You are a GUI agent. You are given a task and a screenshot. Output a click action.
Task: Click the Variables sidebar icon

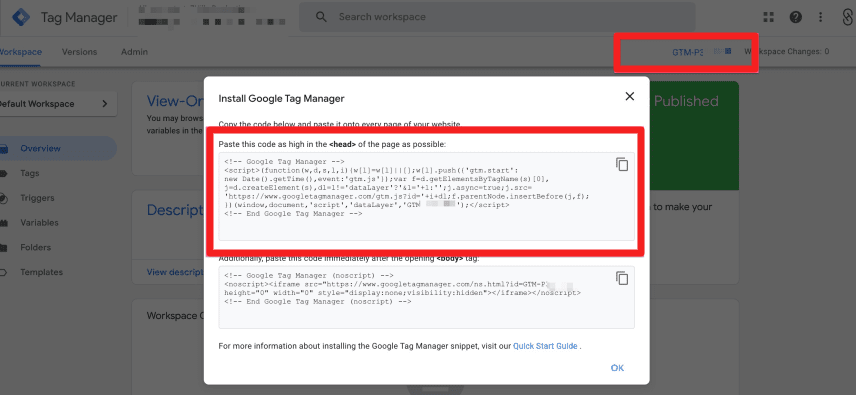3,223
